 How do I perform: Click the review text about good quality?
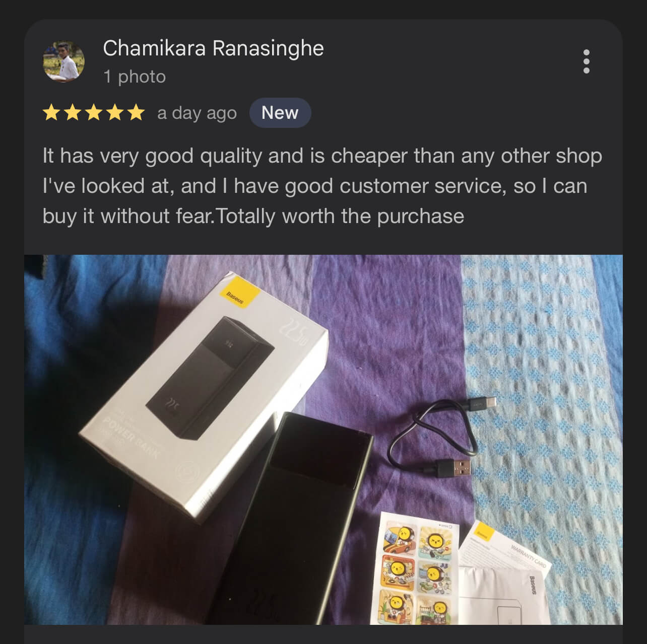pos(322,186)
